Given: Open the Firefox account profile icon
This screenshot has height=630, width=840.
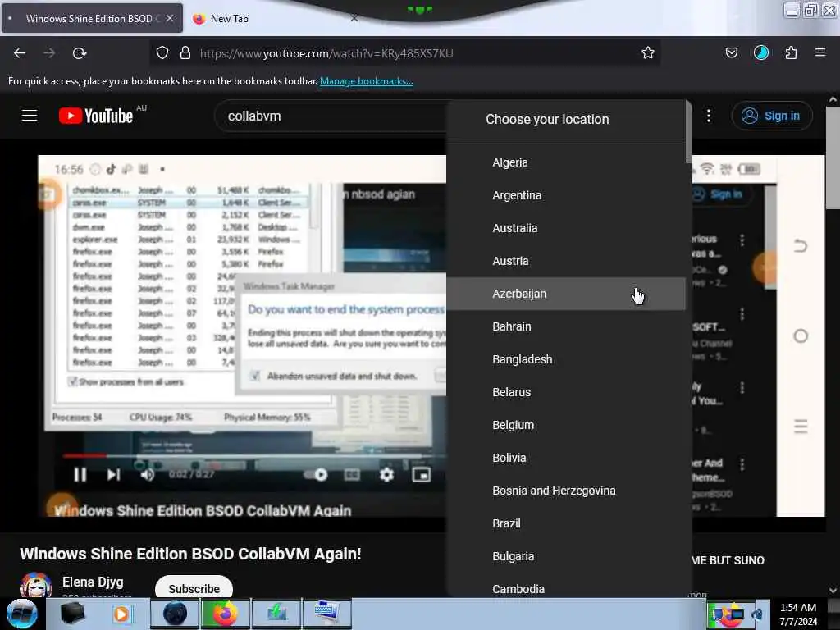Looking at the screenshot, I should point(760,52).
